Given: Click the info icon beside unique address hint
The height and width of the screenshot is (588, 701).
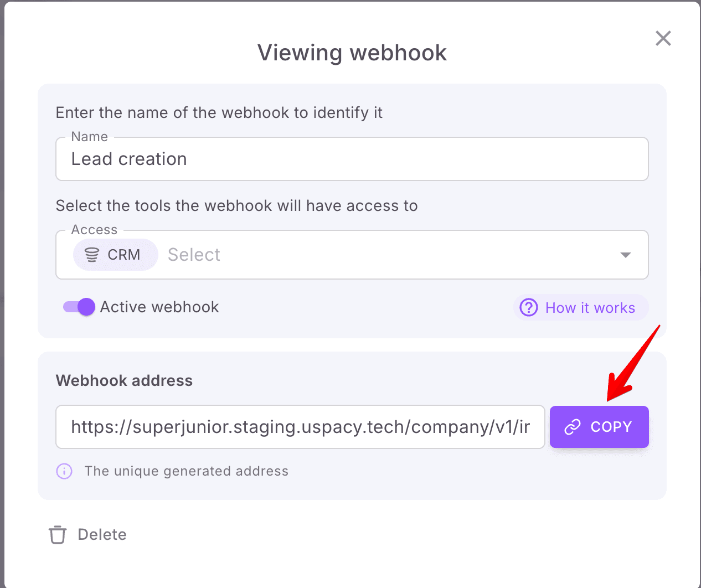Looking at the screenshot, I should pos(64,471).
